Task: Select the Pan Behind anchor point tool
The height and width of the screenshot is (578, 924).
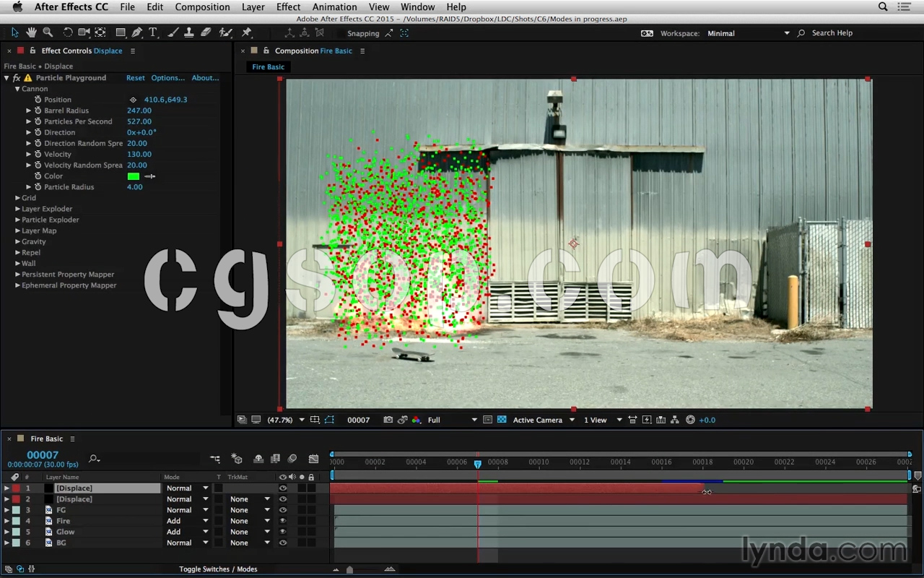Action: tap(100, 33)
